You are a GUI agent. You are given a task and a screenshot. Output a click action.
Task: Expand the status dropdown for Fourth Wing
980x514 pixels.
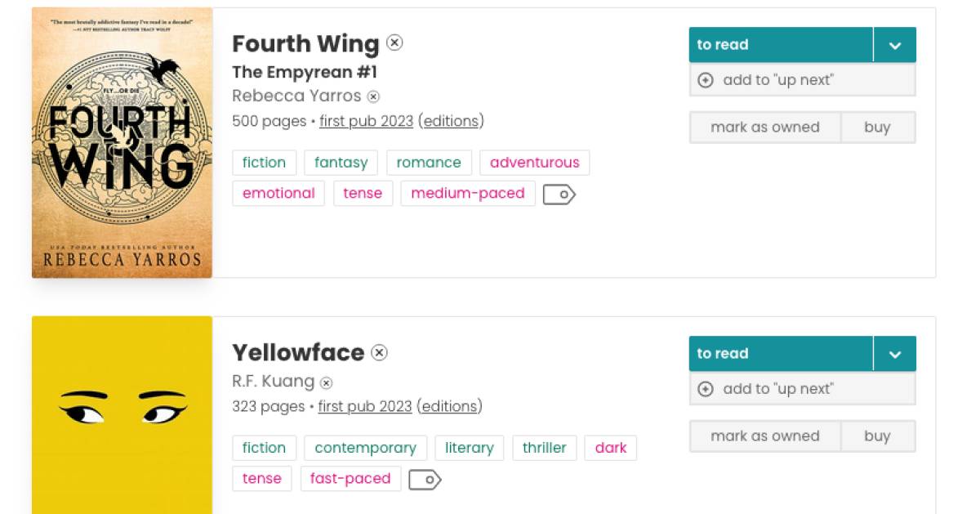tap(894, 45)
